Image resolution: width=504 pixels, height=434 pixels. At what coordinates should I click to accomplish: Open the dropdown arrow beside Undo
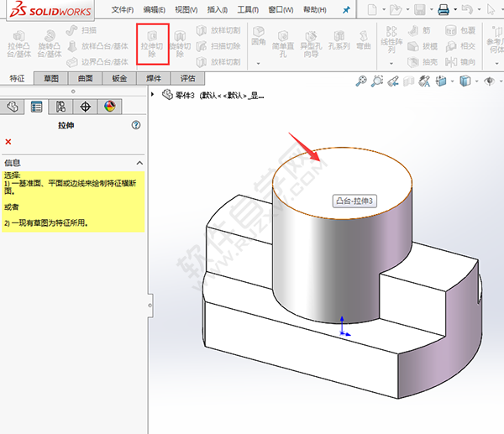[x=479, y=9]
